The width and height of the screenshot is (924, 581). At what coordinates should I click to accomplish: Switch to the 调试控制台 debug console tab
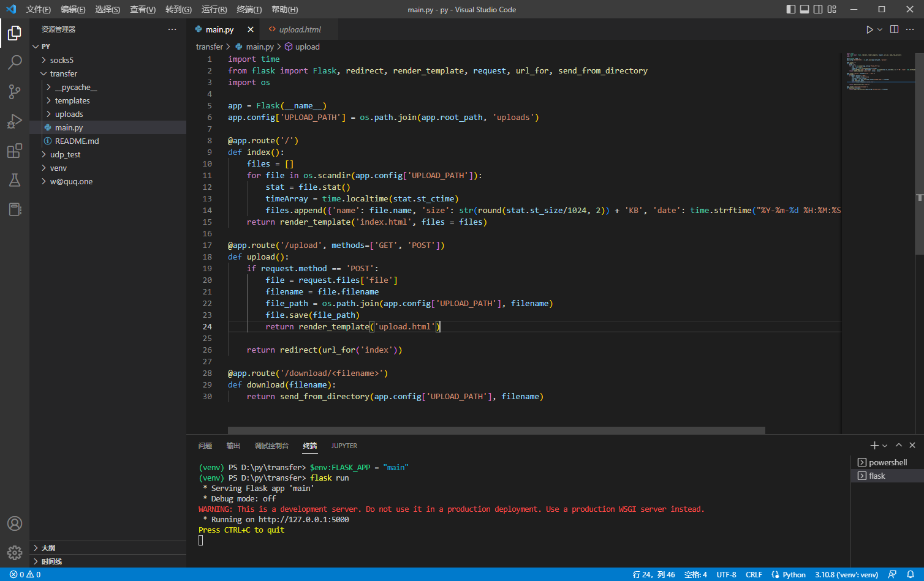(271, 446)
